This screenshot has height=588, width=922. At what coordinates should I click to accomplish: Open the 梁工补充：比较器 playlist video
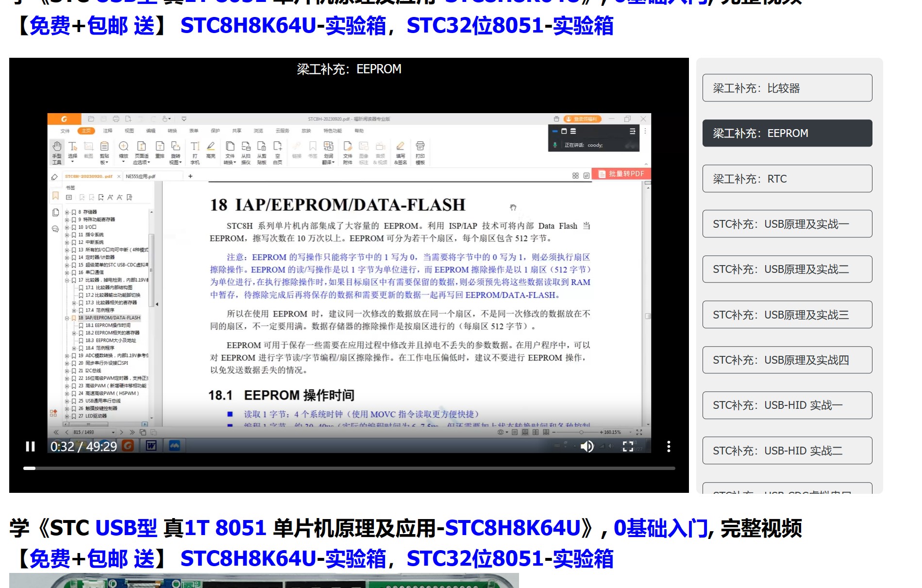(x=787, y=88)
